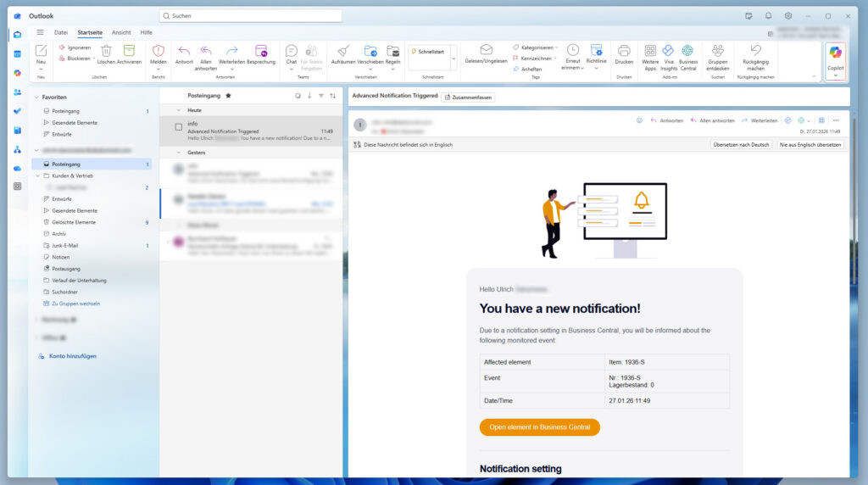Screen dimensions: 868x485
Task: Collapse the Favoriten folder group
Action: (36, 98)
